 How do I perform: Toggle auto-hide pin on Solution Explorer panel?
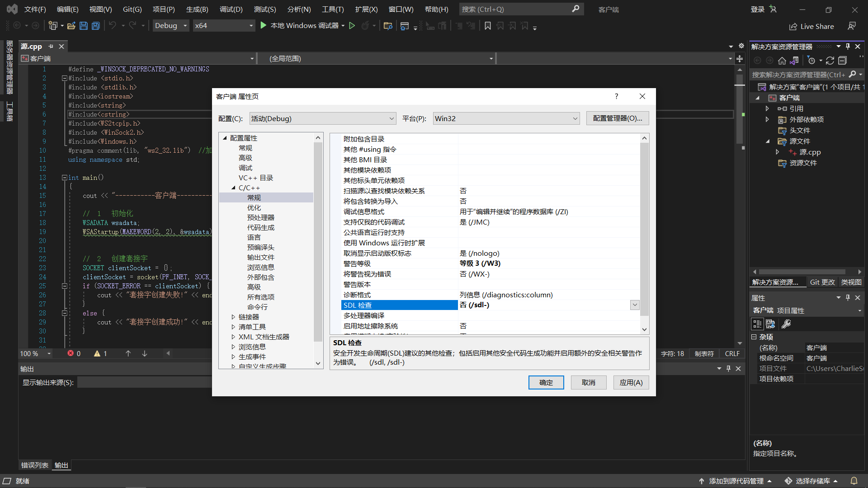(848, 46)
